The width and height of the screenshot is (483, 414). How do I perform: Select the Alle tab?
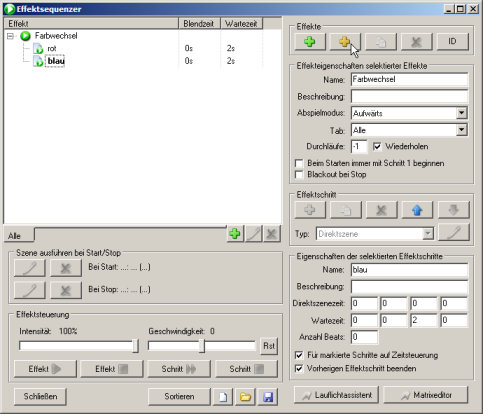(14, 236)
